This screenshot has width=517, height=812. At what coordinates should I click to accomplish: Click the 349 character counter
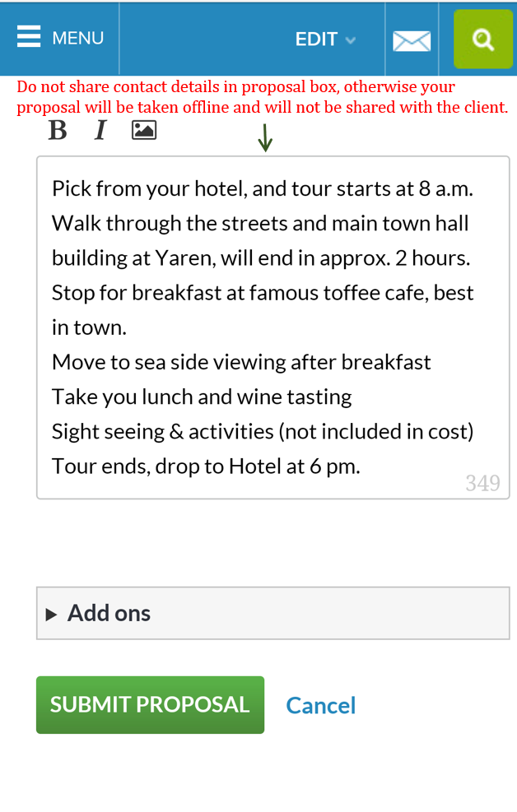pos(482,483)
